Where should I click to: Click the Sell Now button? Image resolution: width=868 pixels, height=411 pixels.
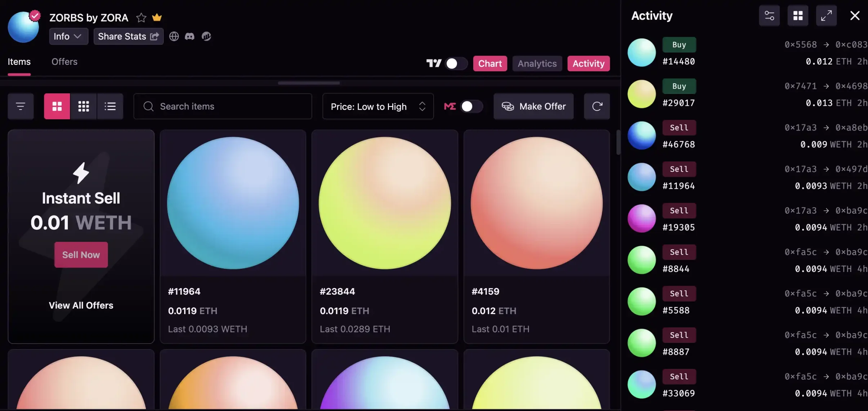click(x=81, y=255)
